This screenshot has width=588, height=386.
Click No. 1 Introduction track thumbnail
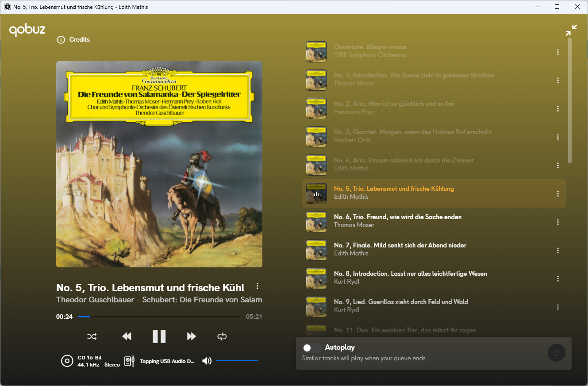(316, 80)
